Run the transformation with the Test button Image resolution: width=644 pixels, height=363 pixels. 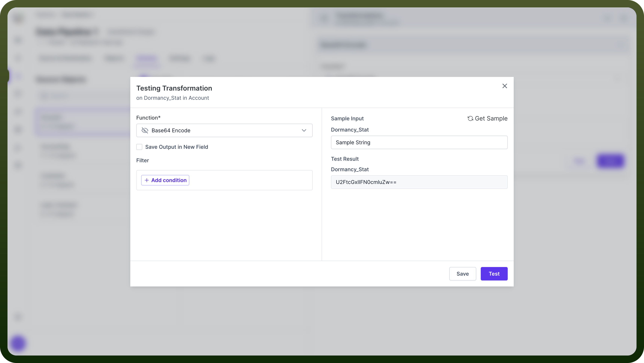pyautogui.click(x=494, y=274)
